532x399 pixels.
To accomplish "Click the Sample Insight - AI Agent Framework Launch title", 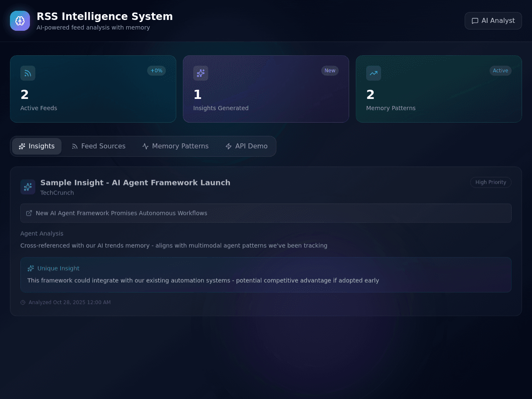I will point(135,182).
